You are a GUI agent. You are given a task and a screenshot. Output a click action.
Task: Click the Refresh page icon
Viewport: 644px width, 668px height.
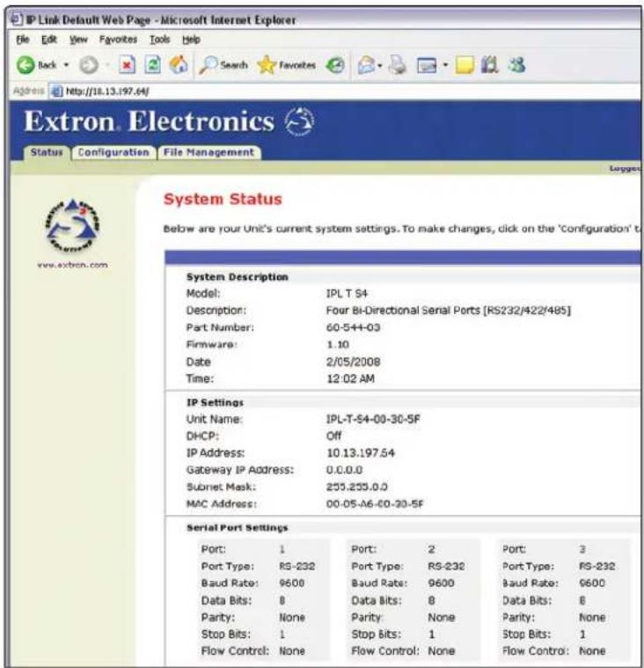pos(153,65)
